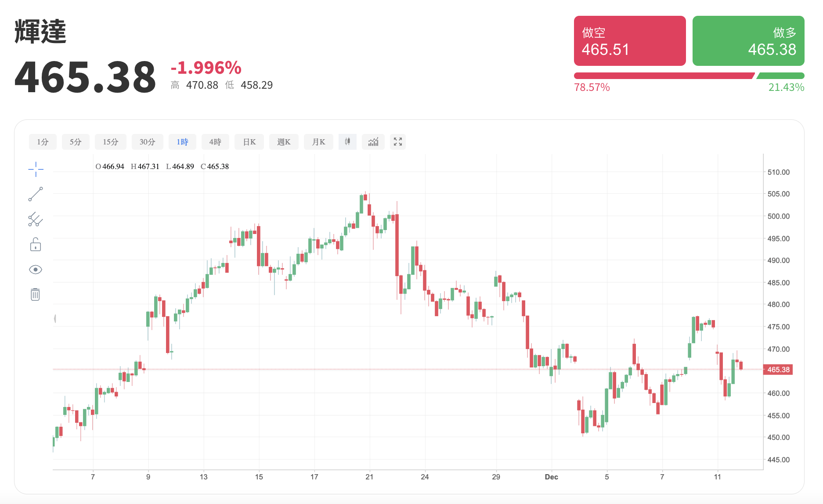Click the trash delete drawings icon
The image size is (823, 504).
pos(36,294)
